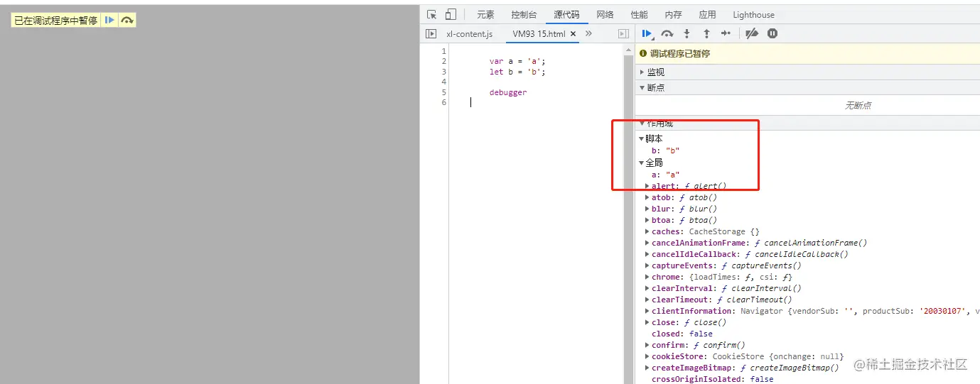
Task: Step over next function call
Action: (x=667, y=33)
